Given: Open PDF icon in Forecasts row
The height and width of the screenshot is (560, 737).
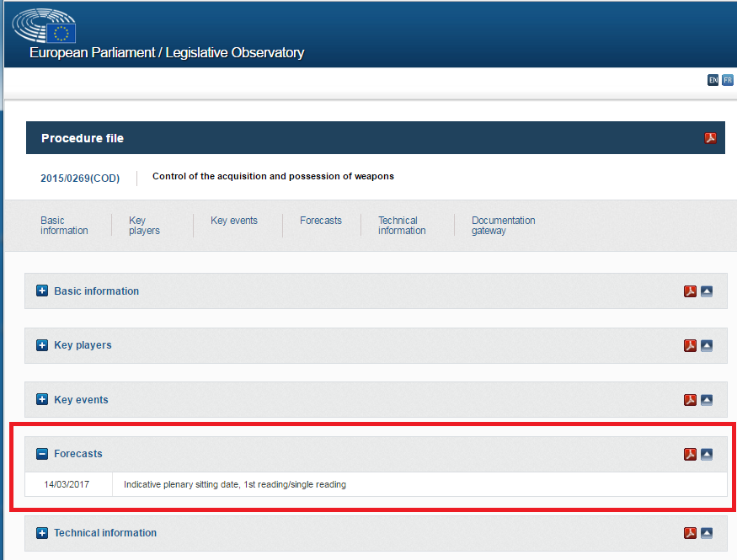Looking at the screenshot, I should click(x=690, y=454).
